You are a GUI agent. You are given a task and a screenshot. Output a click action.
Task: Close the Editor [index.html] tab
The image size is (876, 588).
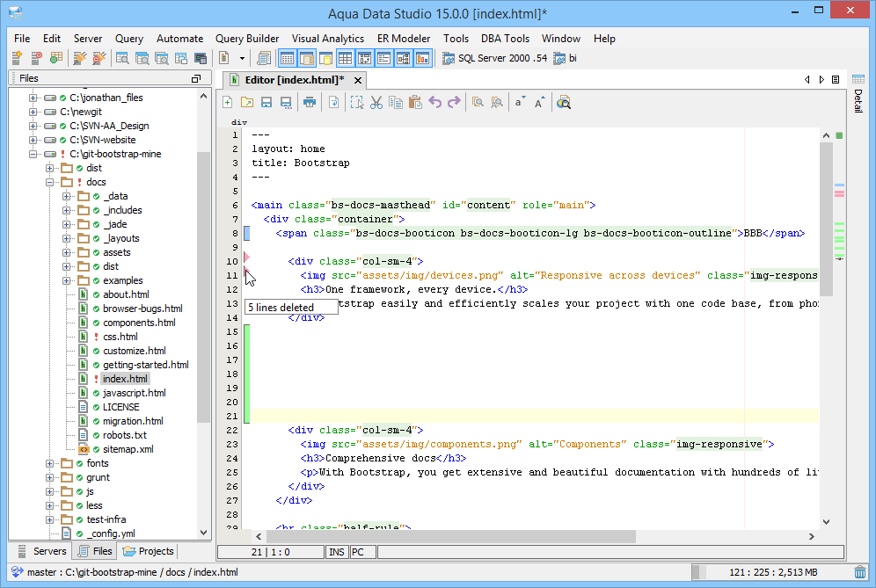[358, 80]
